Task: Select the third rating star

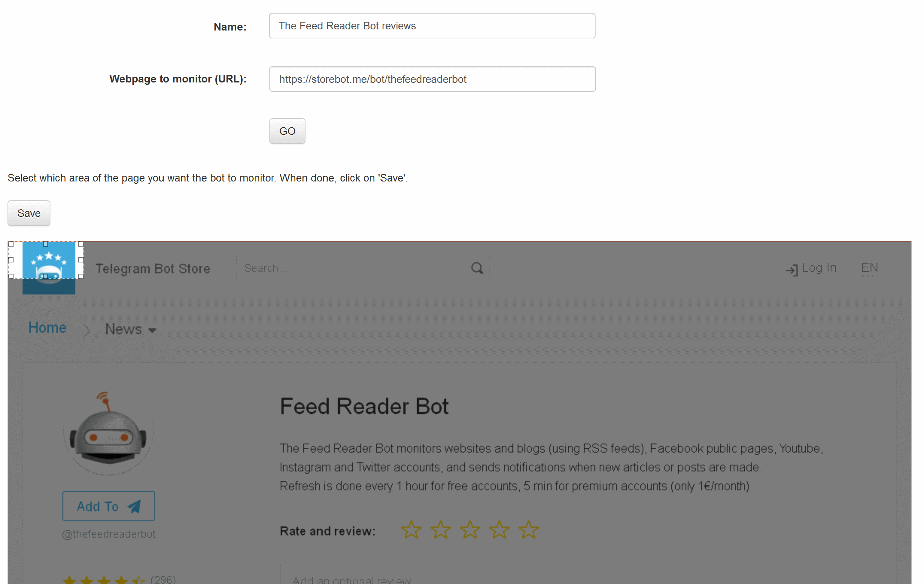Action: [x=470, y=530]
